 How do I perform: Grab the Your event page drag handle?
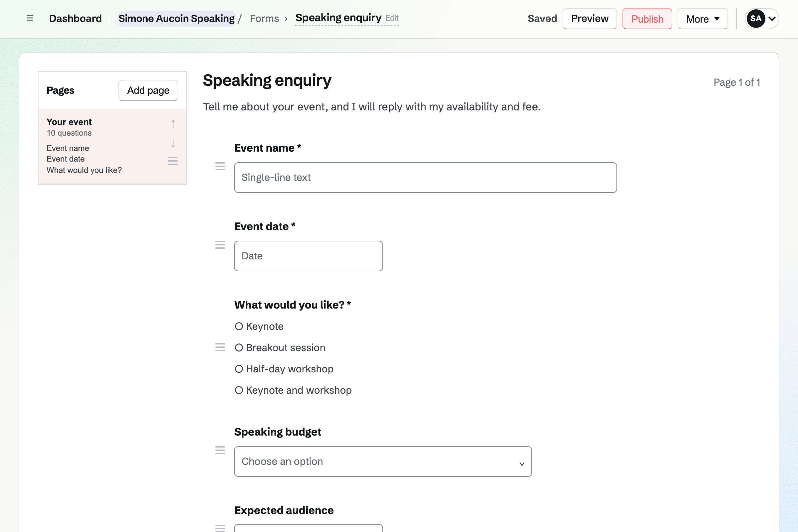[173, 161]
